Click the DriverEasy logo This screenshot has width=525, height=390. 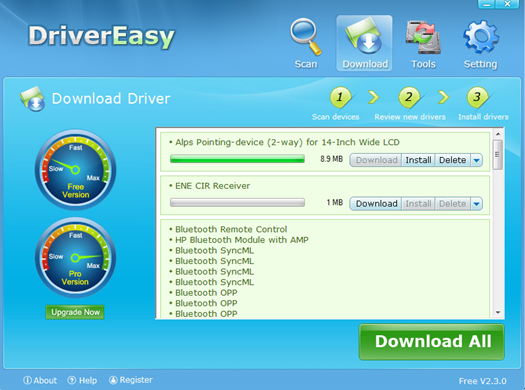coord(101,36)
